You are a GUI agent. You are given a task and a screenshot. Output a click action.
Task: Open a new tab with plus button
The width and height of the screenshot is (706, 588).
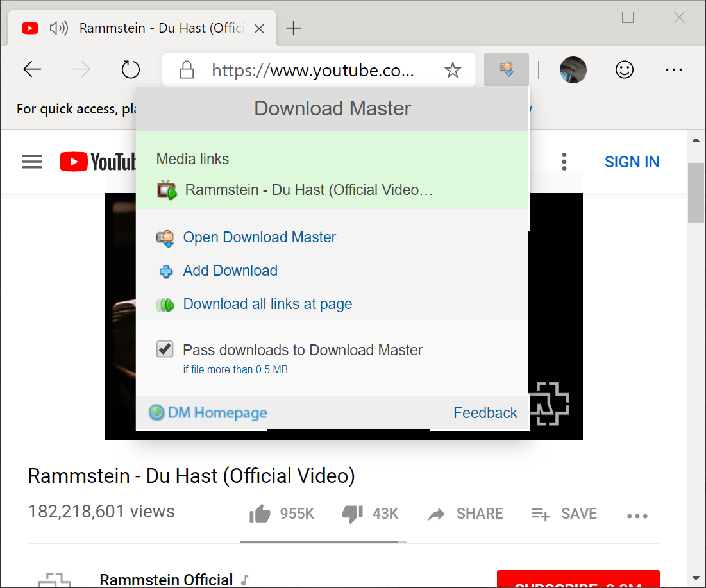point(294,28)
